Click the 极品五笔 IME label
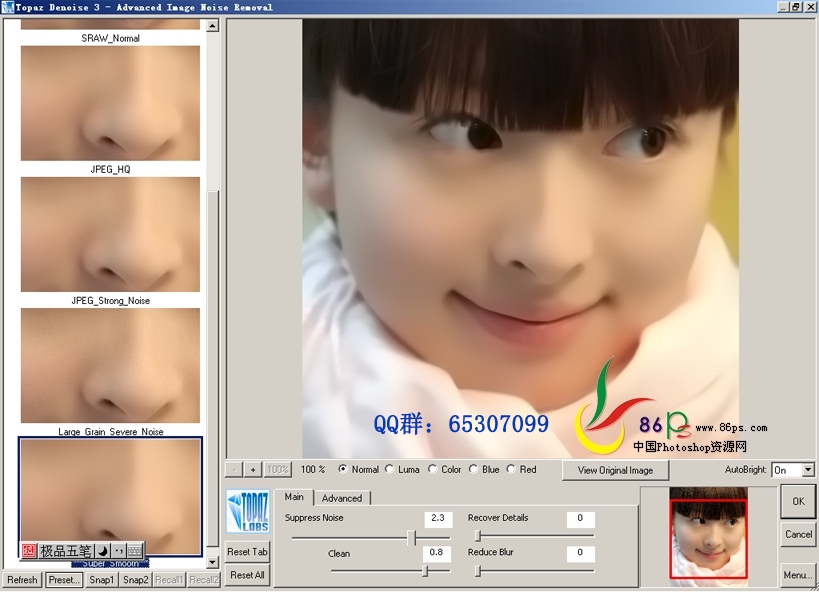The image size is (819, 592). coord(66,551)
